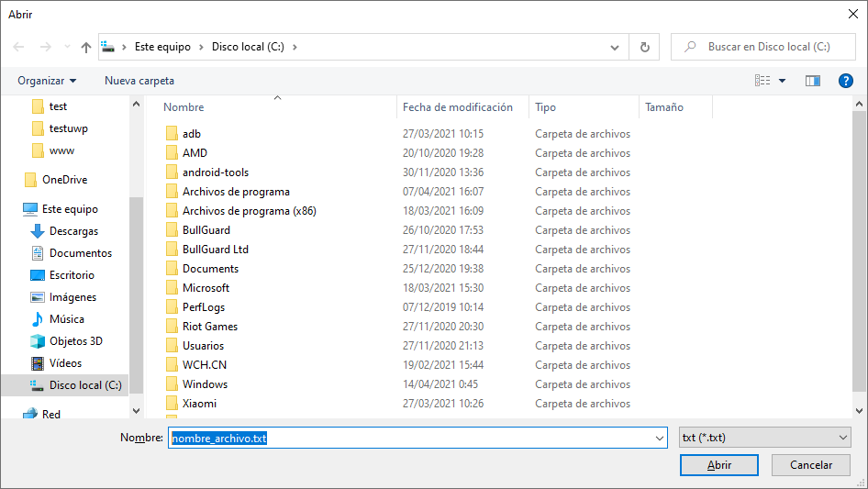Select the AMD folder icon

[172, 153]
